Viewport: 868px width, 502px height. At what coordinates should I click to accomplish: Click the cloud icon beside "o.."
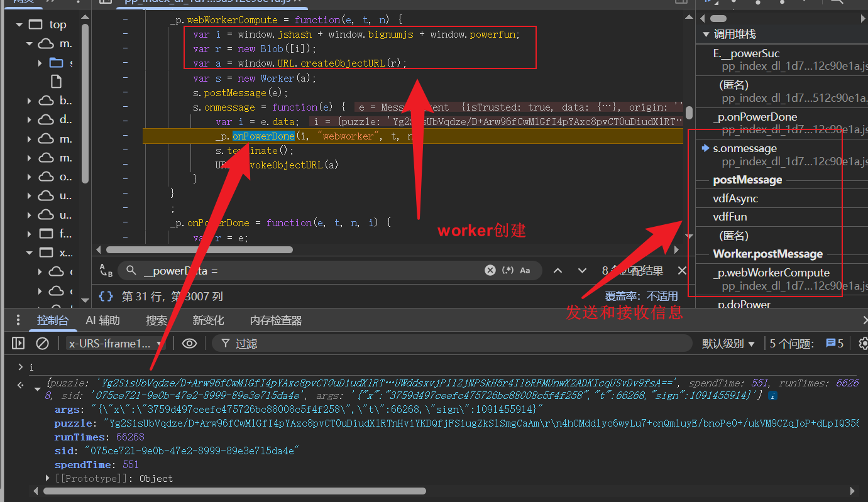coord(46,177)
